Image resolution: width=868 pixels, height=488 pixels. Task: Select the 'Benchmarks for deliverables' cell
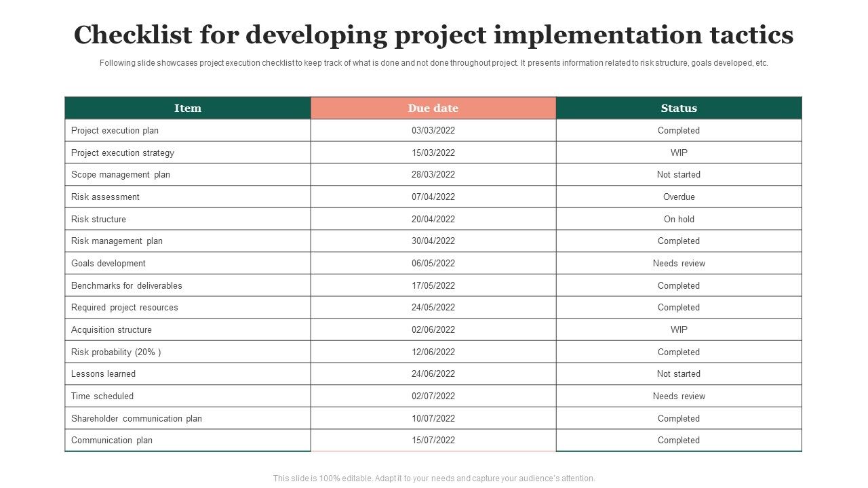(188, 285)
